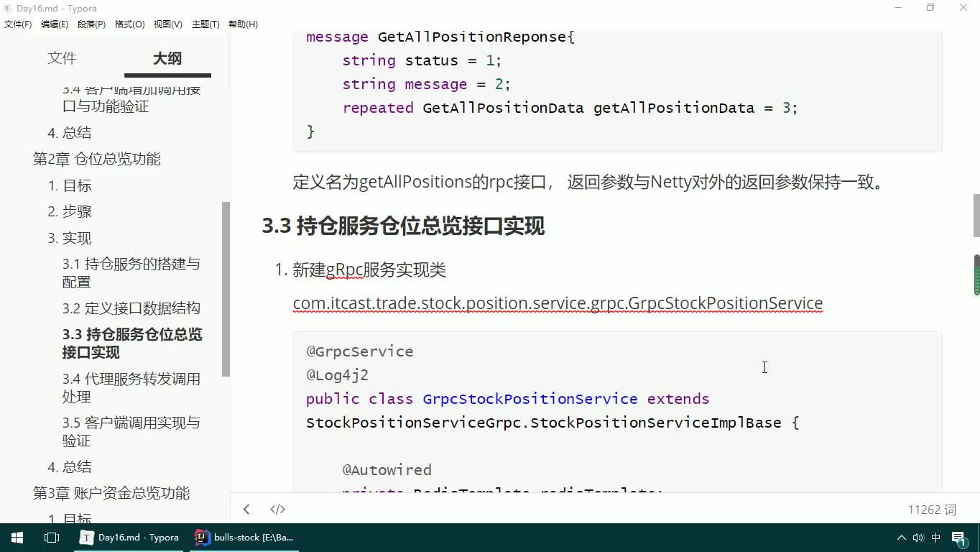Open 段落(P) menu

tap(91, 24)
